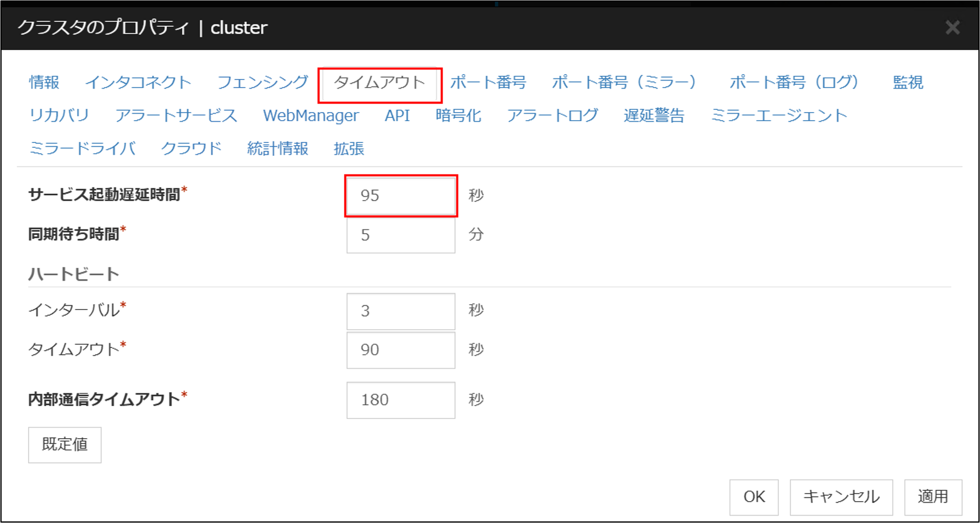The image size is (980, 523).
Task: Focus the 同期待ち時間 minutes field
Action: pos(400,235)
